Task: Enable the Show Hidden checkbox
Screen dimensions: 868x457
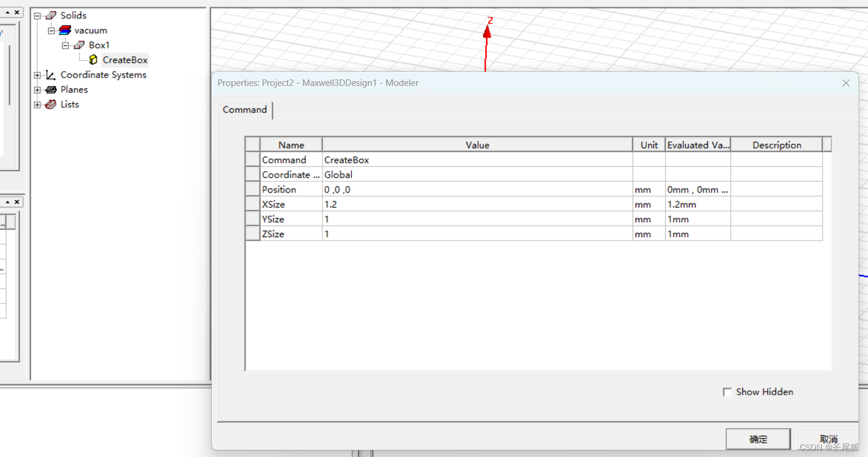Action: tap(727, 392)
